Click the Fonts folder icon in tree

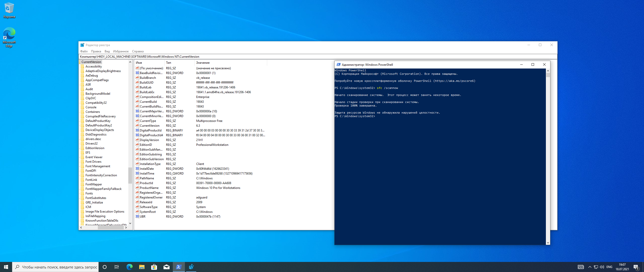point(83,193)
